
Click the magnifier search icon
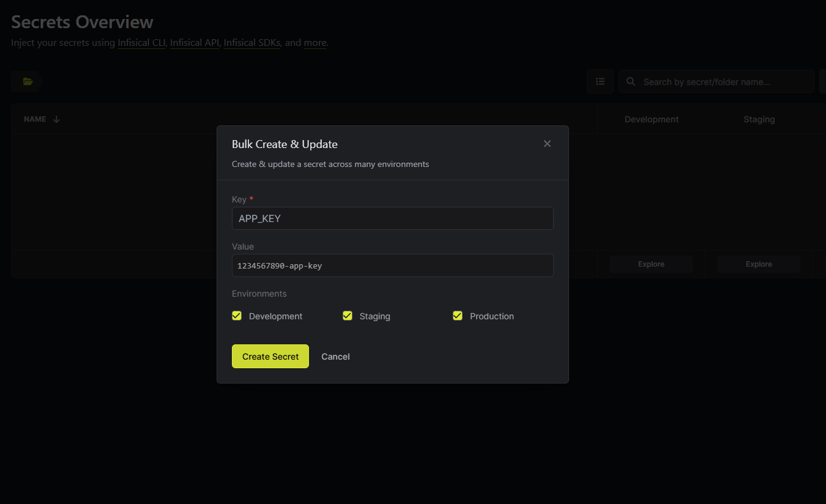click(631, 81)
